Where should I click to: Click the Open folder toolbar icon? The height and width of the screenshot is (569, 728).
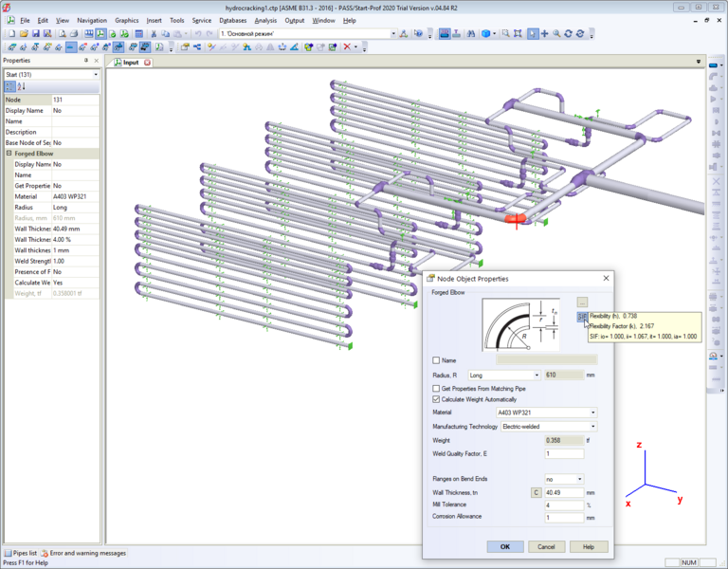(23, 33)
